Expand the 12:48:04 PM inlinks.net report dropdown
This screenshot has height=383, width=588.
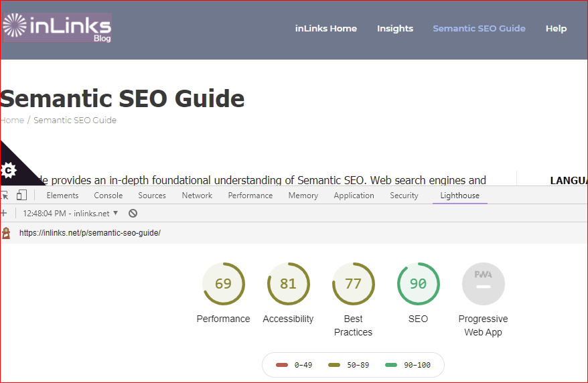tap(70, 214)
